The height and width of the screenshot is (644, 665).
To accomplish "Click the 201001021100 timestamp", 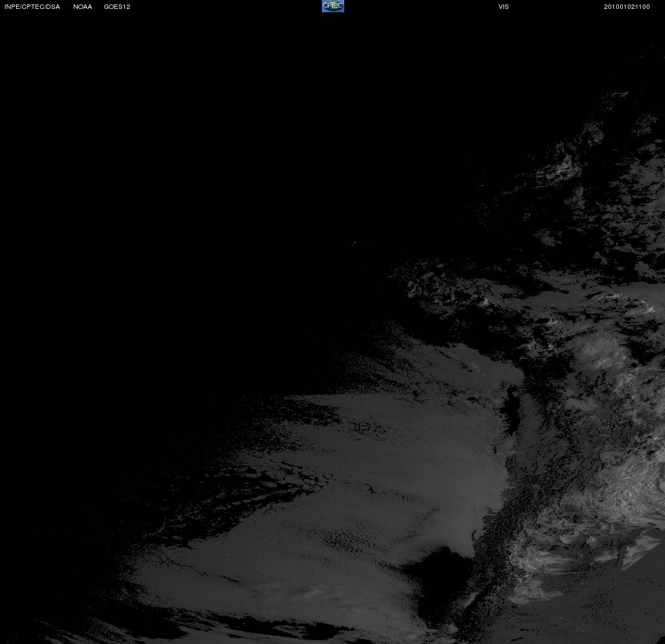I will pos(627,7).
